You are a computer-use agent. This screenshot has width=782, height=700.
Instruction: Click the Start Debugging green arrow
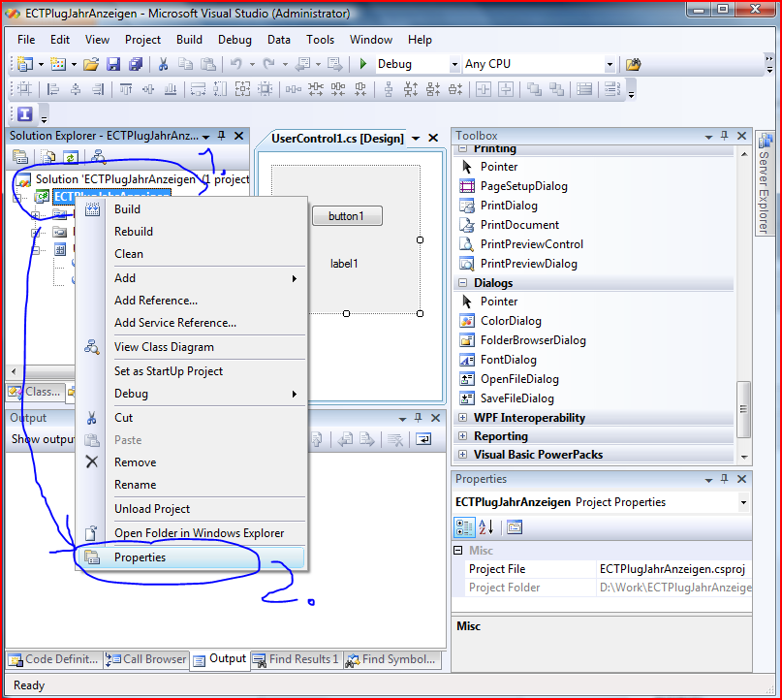click(x=363, y=64)
